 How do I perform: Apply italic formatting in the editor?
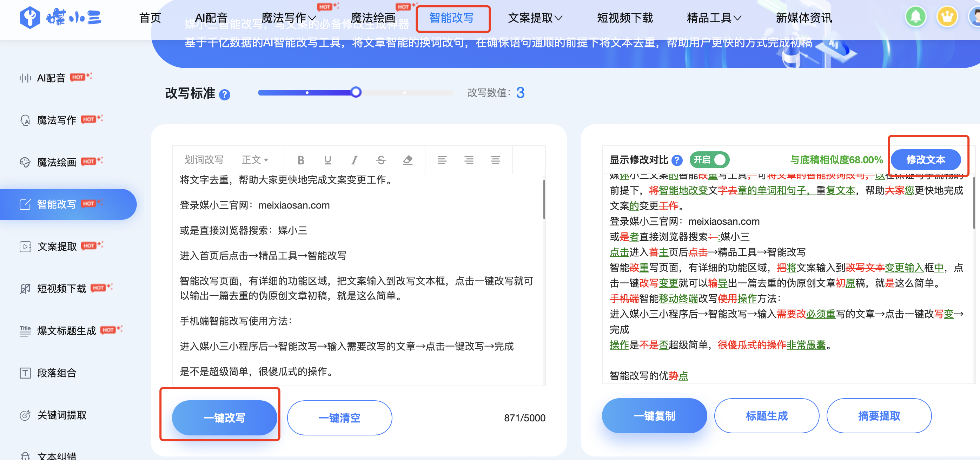(x=354, y=160)
